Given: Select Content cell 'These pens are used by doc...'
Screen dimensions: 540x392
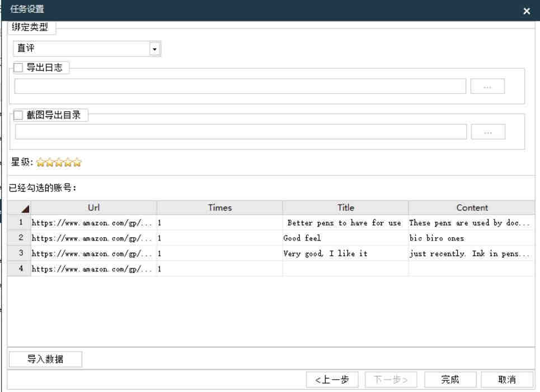Looking at the screenshot, I should pos(472,223).
